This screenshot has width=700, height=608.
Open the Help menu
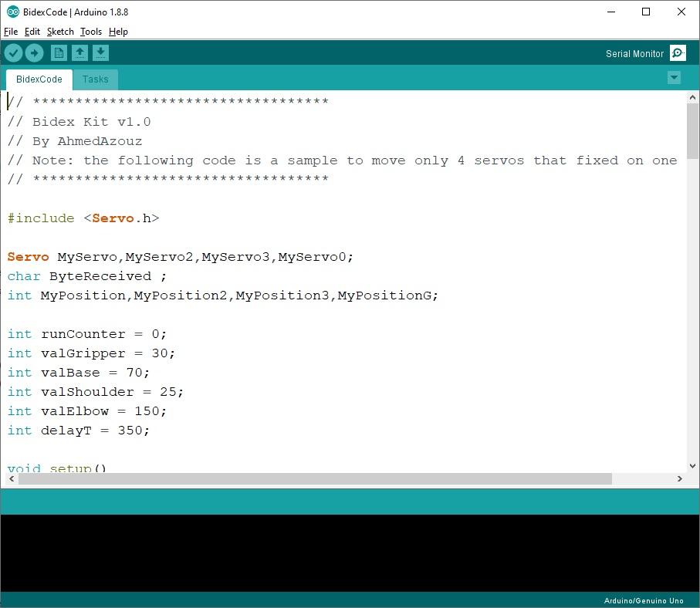pyautogui.click(x=119, y=32)
